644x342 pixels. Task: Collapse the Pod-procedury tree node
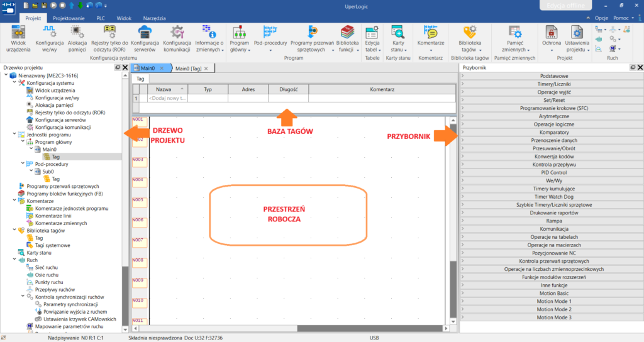point(23,164)
